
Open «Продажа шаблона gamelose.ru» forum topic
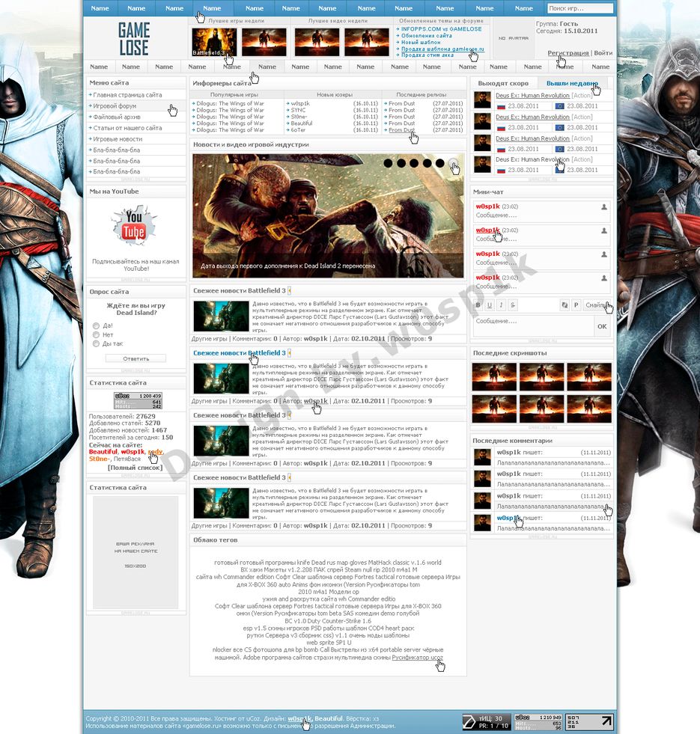442,49
